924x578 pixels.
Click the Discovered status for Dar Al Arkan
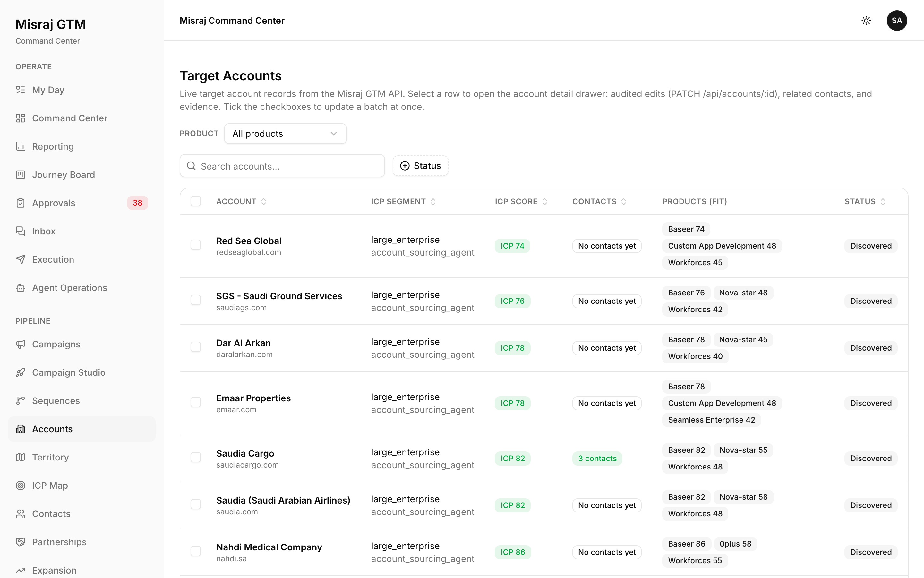tap(871, 348)
